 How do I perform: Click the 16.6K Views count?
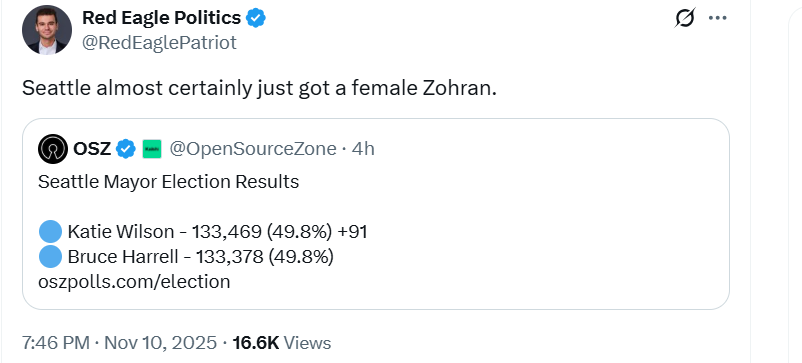tap(282, 343)
